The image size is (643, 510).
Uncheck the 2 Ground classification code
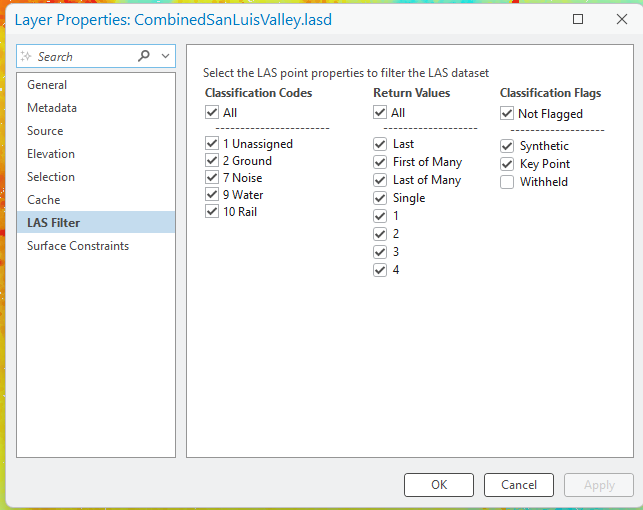tap(212, 161)
